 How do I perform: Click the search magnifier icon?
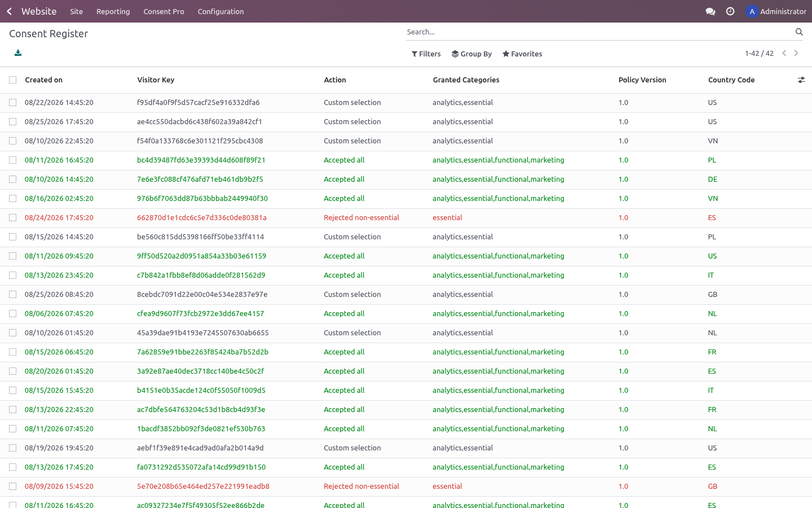click(799, 32)
